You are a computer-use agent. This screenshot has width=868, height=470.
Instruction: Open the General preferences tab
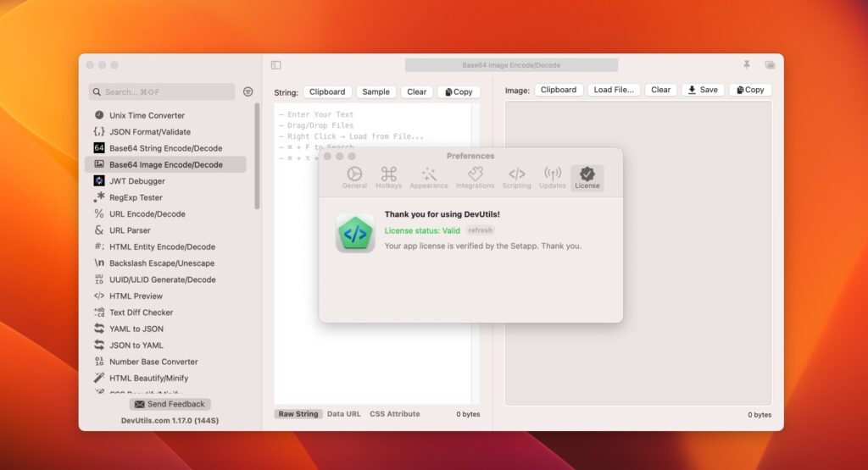coord(354,178)
